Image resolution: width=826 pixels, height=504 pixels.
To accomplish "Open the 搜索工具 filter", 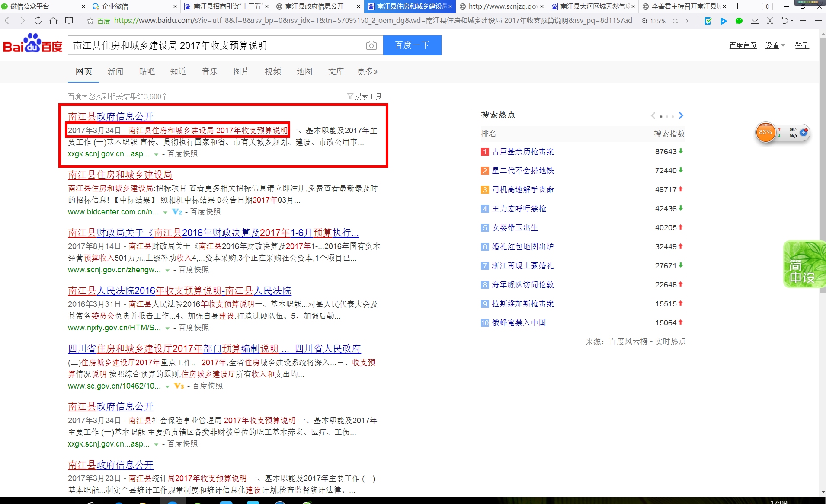I will 365,96.
